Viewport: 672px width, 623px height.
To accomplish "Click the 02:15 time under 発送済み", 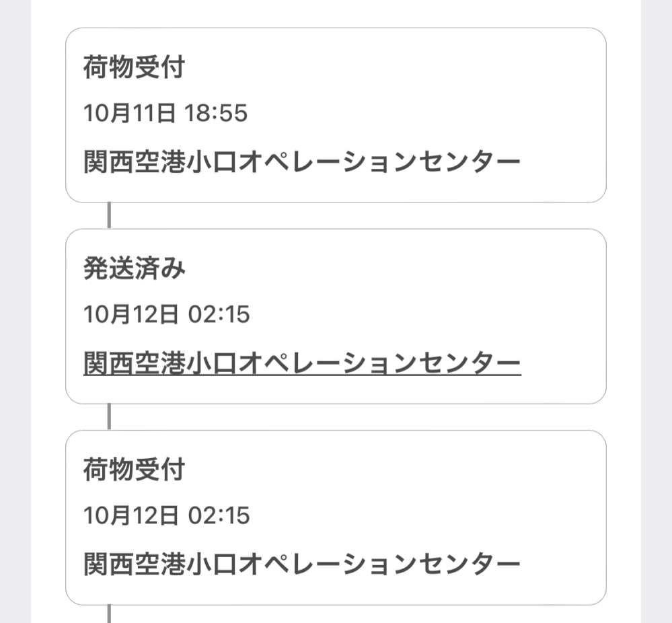I will tap(219, 314).
